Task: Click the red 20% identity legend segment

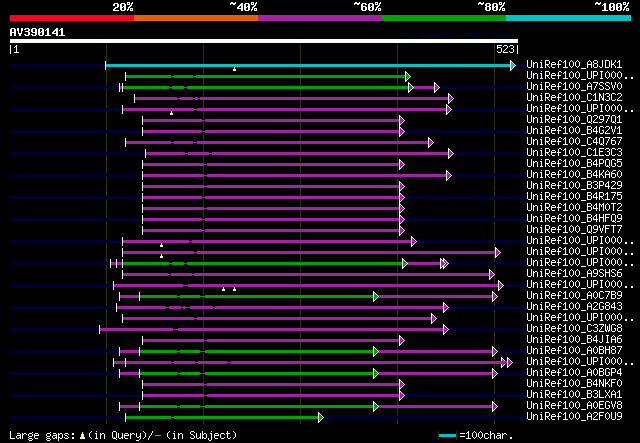Action: tap(72, 18)
